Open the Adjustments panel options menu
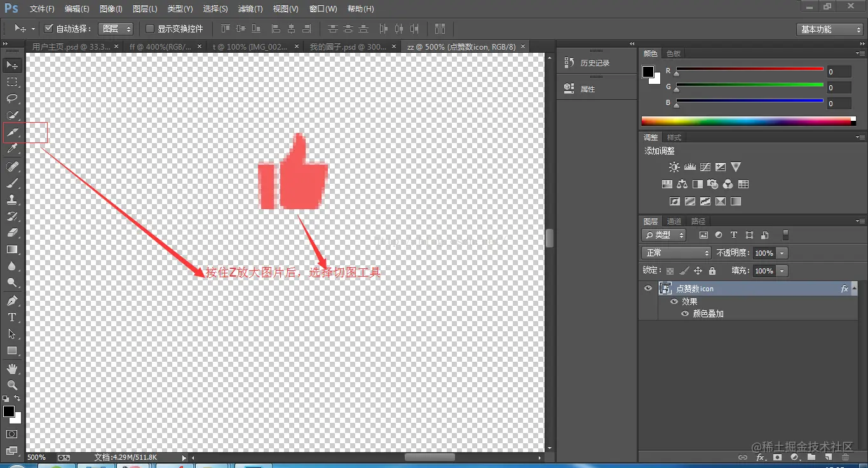The height and width of the screenshot is (468, 868). pyautogui.click(x=860, y=137)
